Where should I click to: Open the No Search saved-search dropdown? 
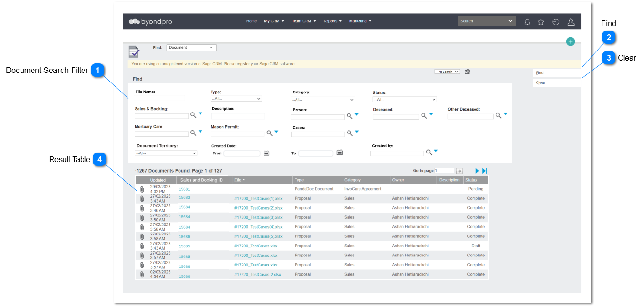pos(447,72)
